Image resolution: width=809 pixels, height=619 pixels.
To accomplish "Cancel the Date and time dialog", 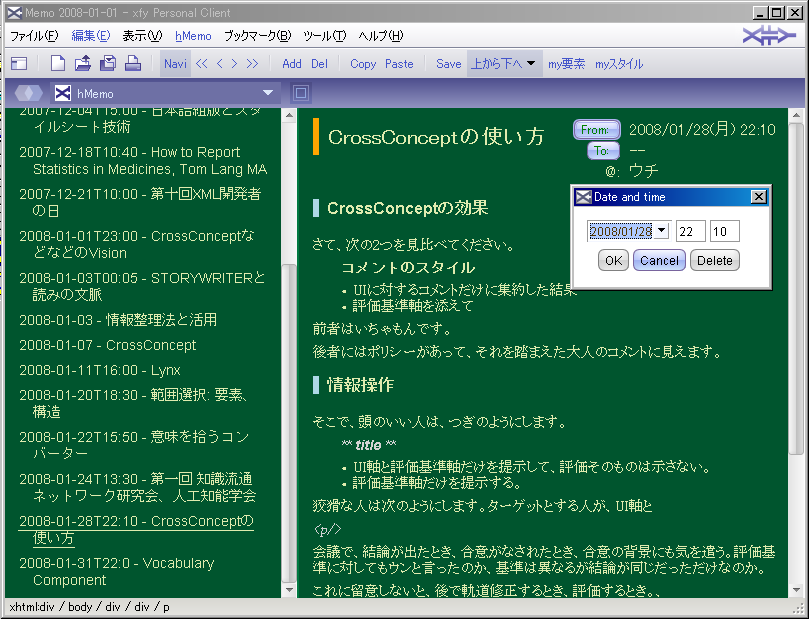I will (659, 260).
